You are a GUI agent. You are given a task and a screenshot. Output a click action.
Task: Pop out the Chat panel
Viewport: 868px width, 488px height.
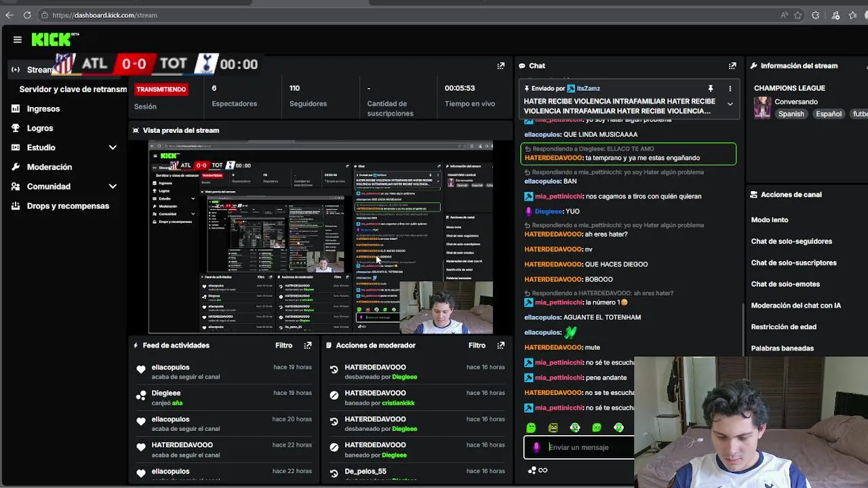click(x=732, y=66)
